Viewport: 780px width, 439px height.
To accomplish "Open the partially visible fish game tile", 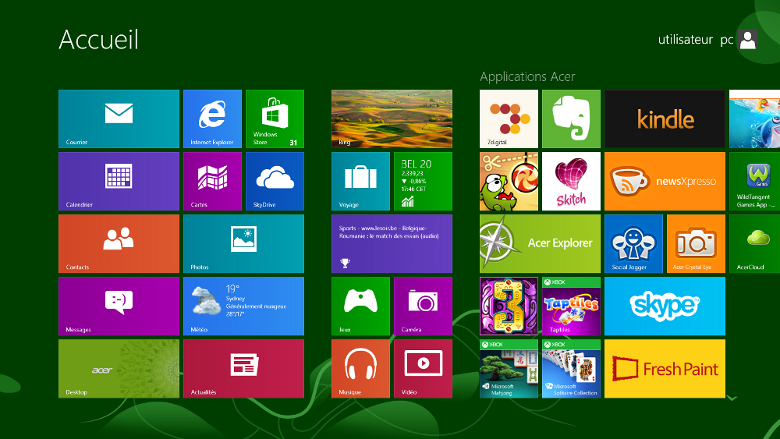I will tap(754, 119).
